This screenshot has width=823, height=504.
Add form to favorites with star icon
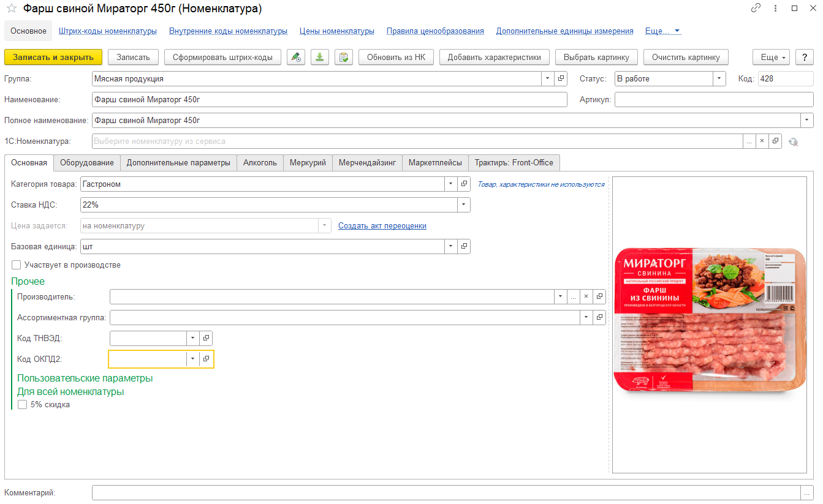[x=11, y=9]
